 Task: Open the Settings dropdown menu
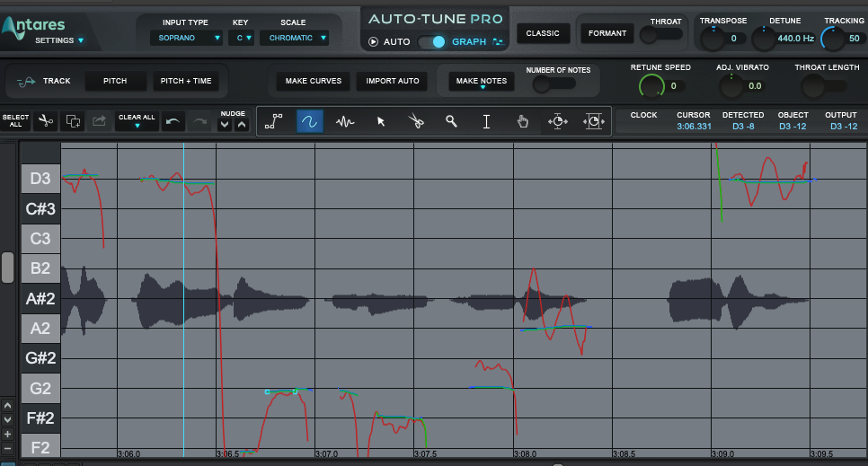tap(59, 40)
